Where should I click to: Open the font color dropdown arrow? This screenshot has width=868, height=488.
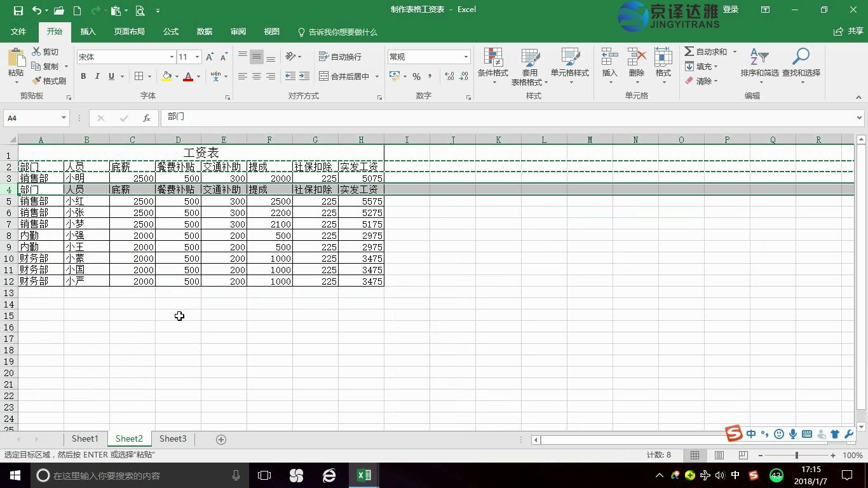pyautogui.click(x=198, y=76)
